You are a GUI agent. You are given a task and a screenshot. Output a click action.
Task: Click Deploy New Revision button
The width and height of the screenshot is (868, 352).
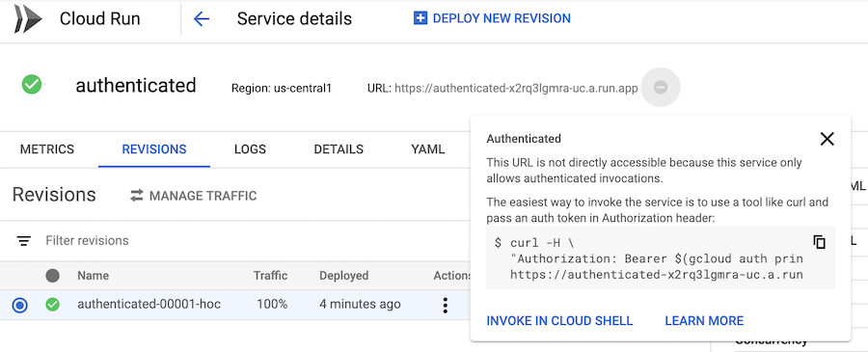pos(492,18)
